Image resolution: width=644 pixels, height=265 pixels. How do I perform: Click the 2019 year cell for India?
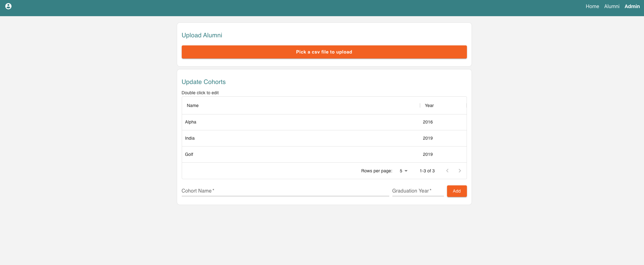(x=443, y=138)
